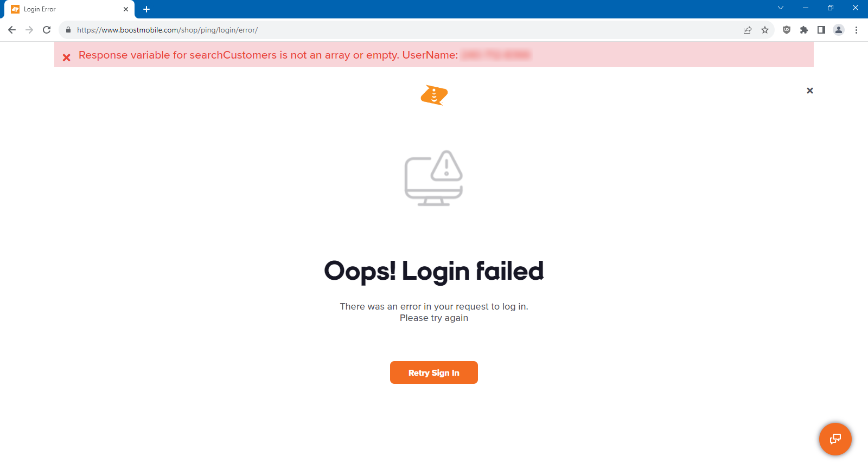Bookmark the page with the star icon
This screenshot has width=868, height=463.
tap(765, 30)
